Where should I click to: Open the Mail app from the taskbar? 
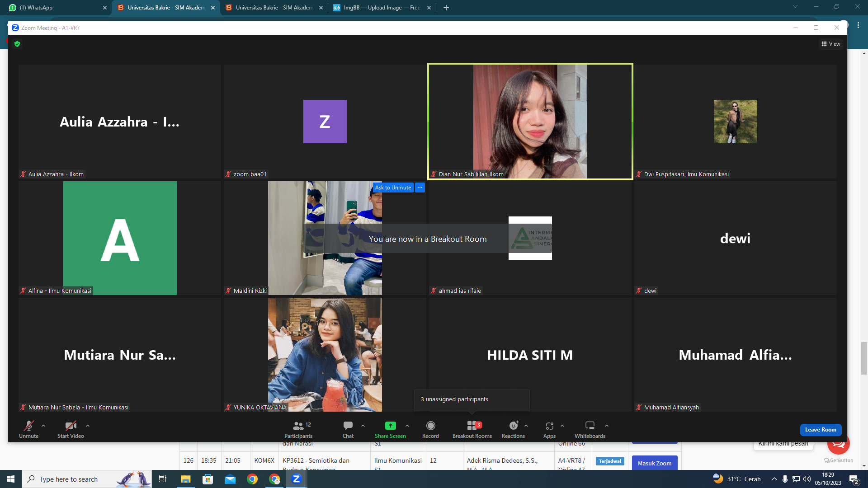(230, 479)
